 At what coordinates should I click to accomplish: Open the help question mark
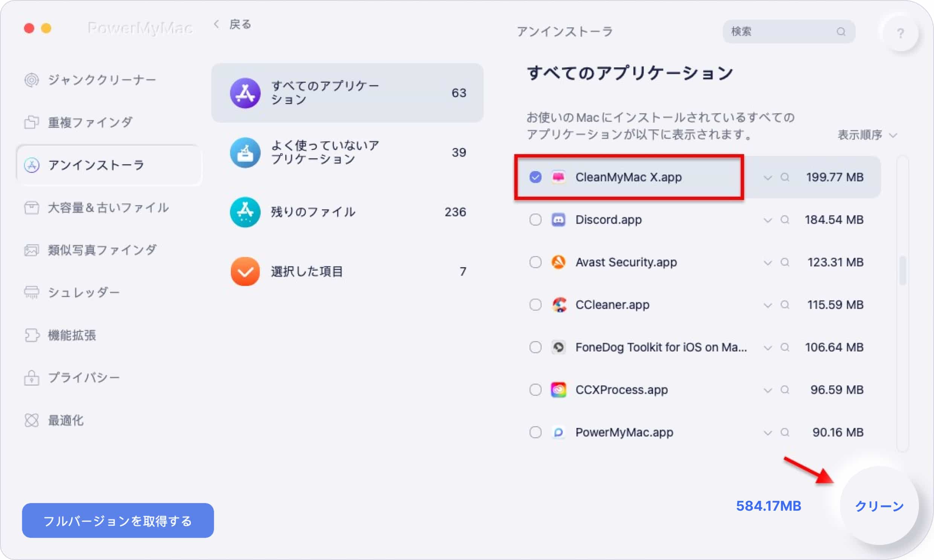point(901,34)
